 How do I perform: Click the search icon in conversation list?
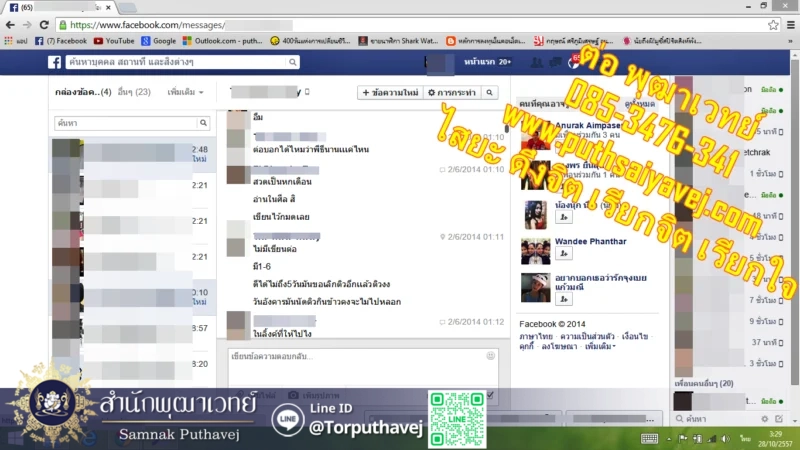[203, 123]
